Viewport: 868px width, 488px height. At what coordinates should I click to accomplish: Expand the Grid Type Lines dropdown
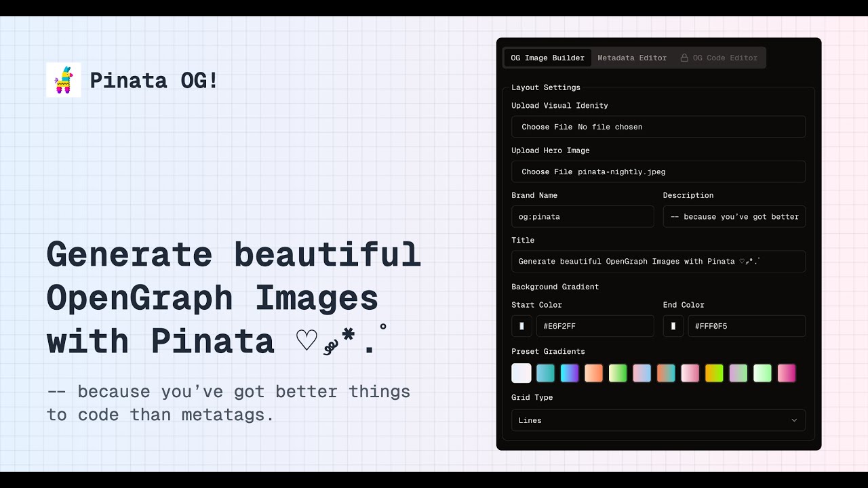pyautogui.click(x=658, y=420)
